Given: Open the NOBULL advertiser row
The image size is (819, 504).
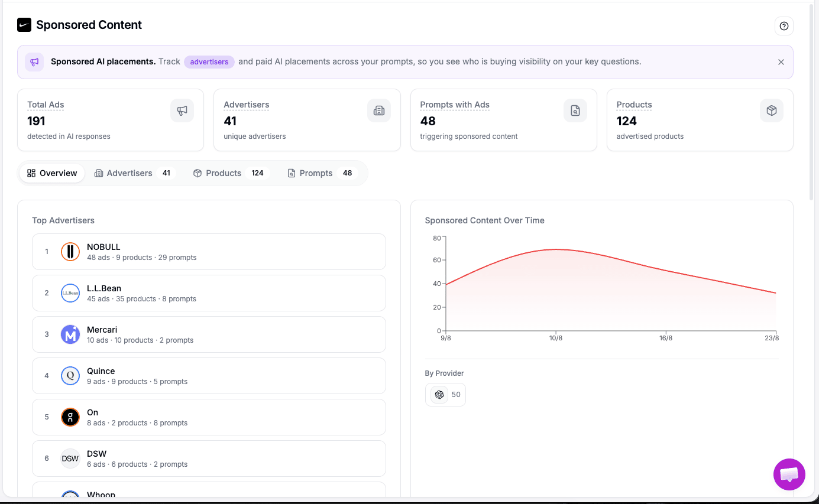Looking at the screenshot, I should point(209,252).
